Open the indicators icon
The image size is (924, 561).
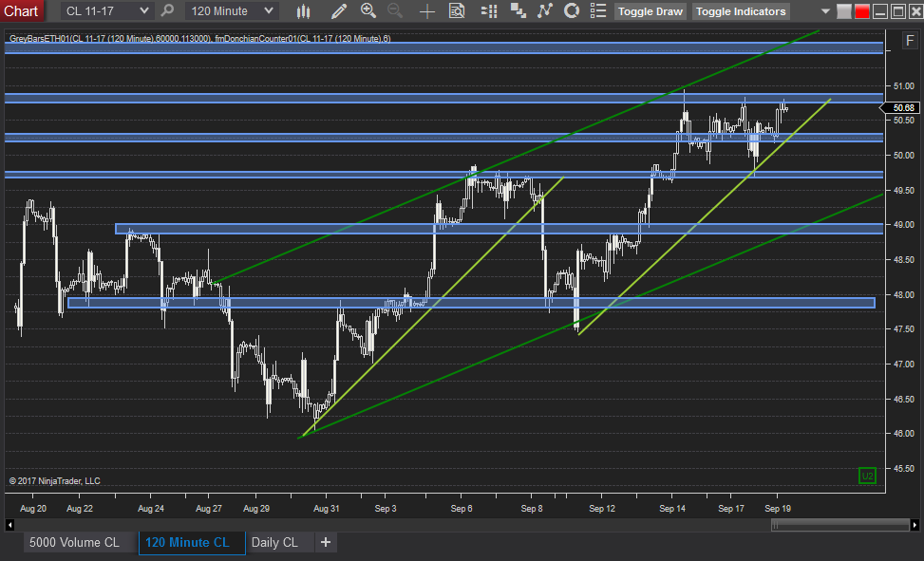[x=545, y=10]
